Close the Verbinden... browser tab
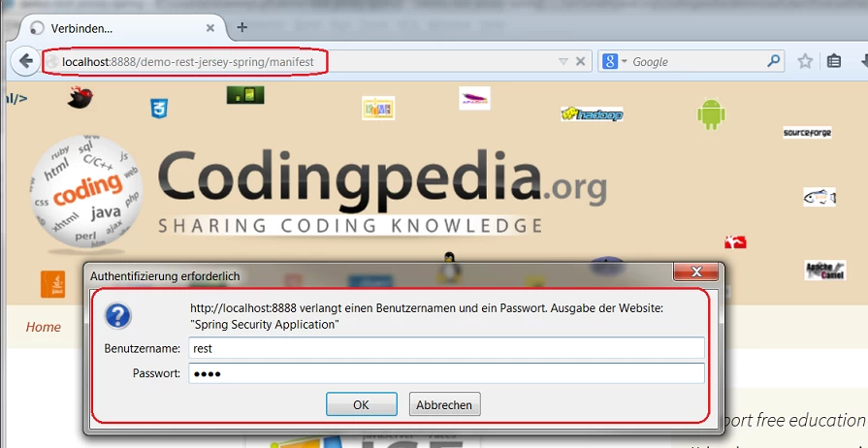Viewport: 868px width, 448px height. [x=210, y=28]
